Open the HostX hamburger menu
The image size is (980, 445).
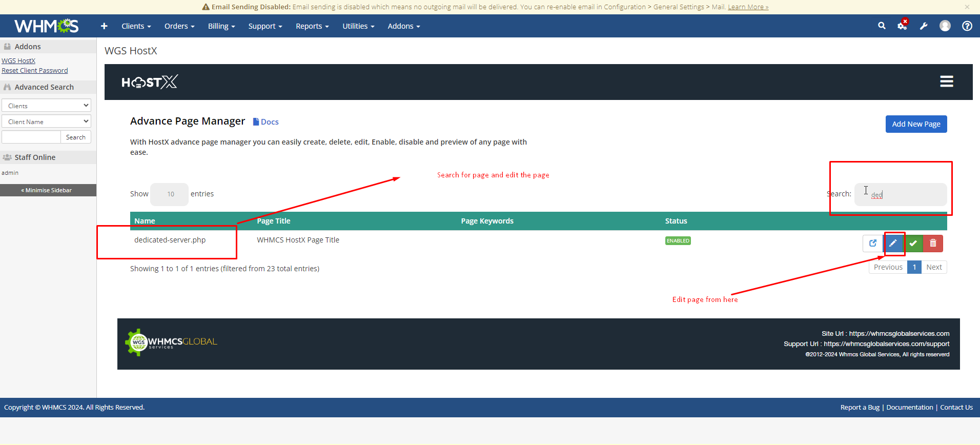coord(946,82)
